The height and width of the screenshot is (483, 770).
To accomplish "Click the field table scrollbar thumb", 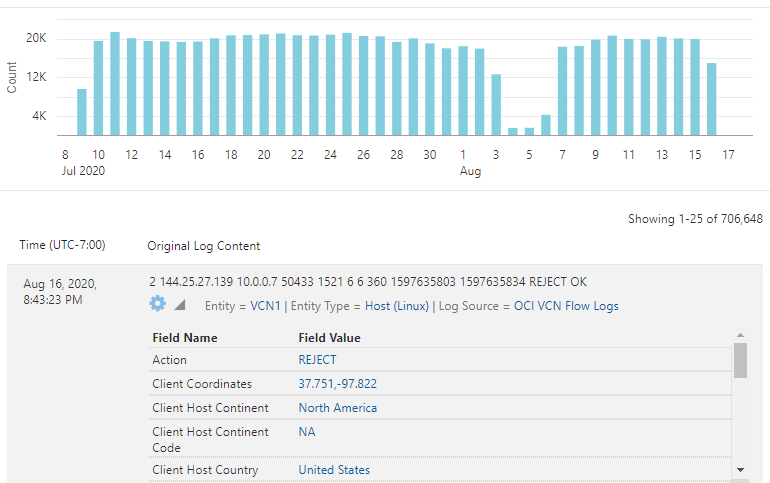I will pyautogui.click(x=740, y=360).
